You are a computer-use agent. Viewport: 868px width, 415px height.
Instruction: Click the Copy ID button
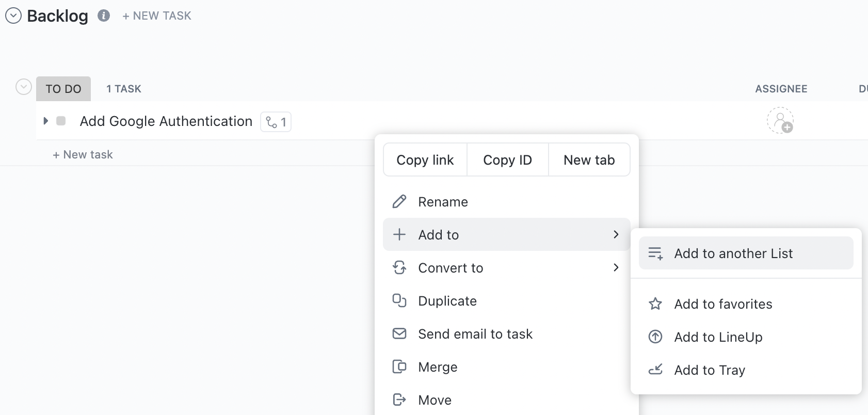(507, 160)
